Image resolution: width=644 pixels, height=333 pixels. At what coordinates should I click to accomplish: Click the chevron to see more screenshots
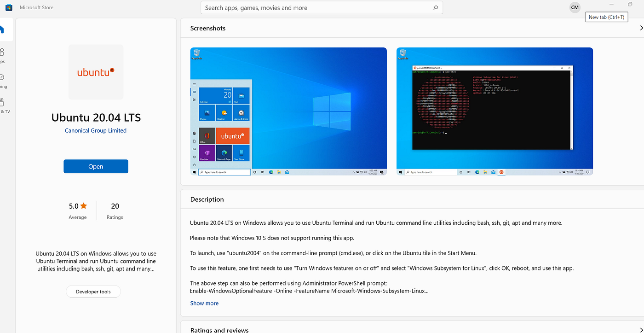coord(641,28)
